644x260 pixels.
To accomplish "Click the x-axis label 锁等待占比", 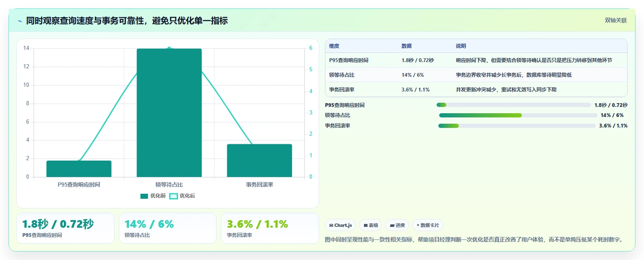I will (x=169, y=185).
